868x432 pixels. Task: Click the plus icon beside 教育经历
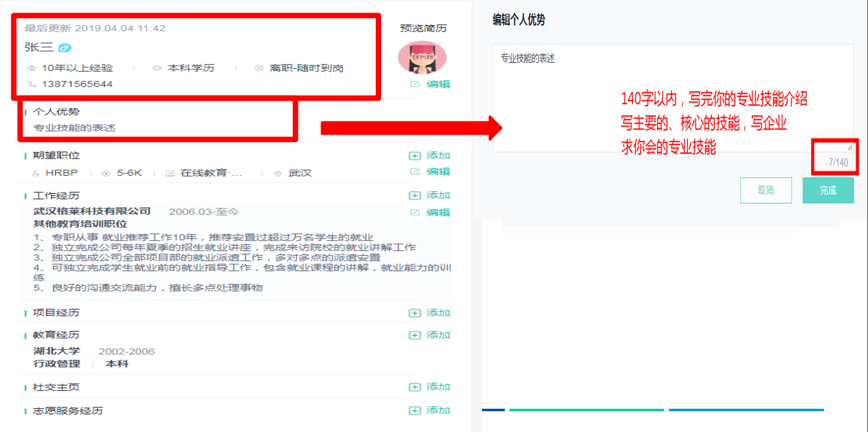click(x=414, y=335)
